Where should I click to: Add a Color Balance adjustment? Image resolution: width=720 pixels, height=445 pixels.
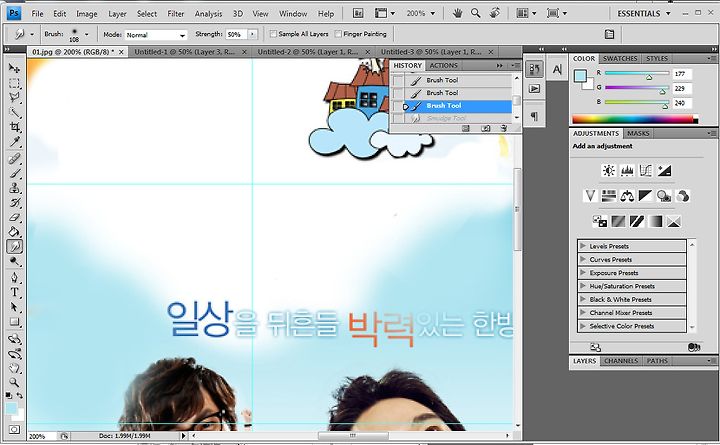[x=627, y=196]
